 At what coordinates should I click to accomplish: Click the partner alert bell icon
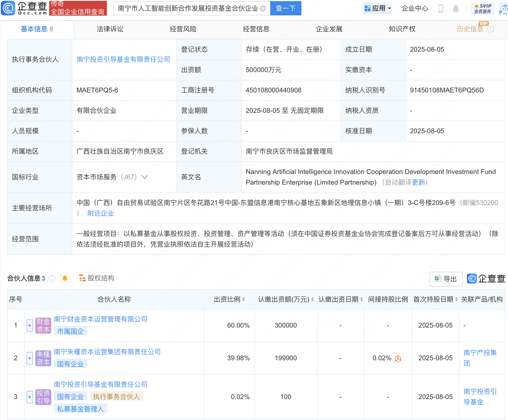(65, 278)
